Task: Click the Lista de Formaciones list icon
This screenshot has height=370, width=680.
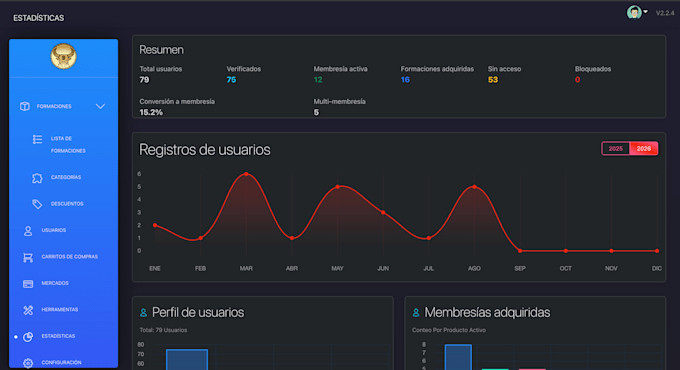Action: coord(37,139)
